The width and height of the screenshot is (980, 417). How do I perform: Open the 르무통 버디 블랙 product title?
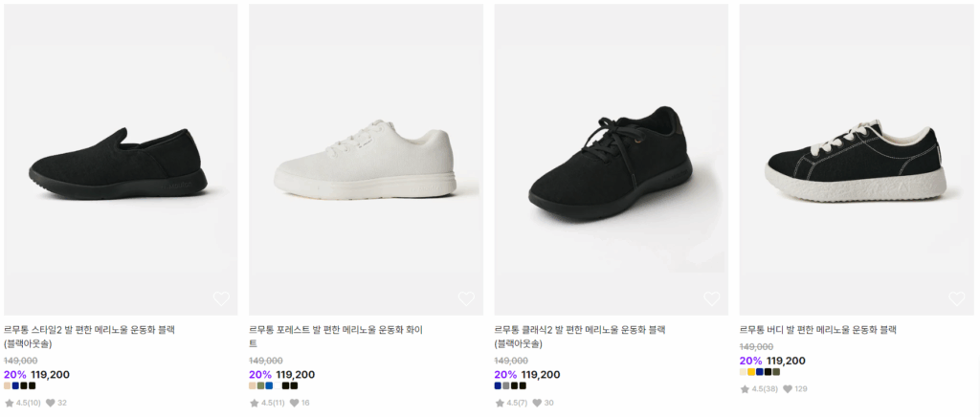pos(817,330)
